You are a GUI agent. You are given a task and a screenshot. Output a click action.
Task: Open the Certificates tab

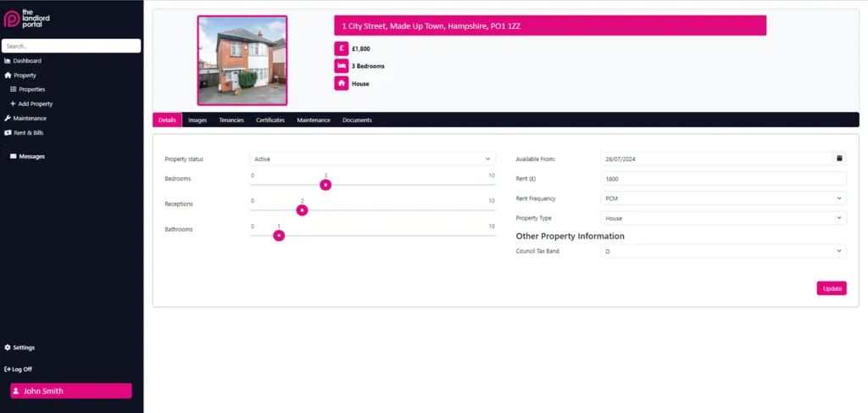(x=270, y=120)
